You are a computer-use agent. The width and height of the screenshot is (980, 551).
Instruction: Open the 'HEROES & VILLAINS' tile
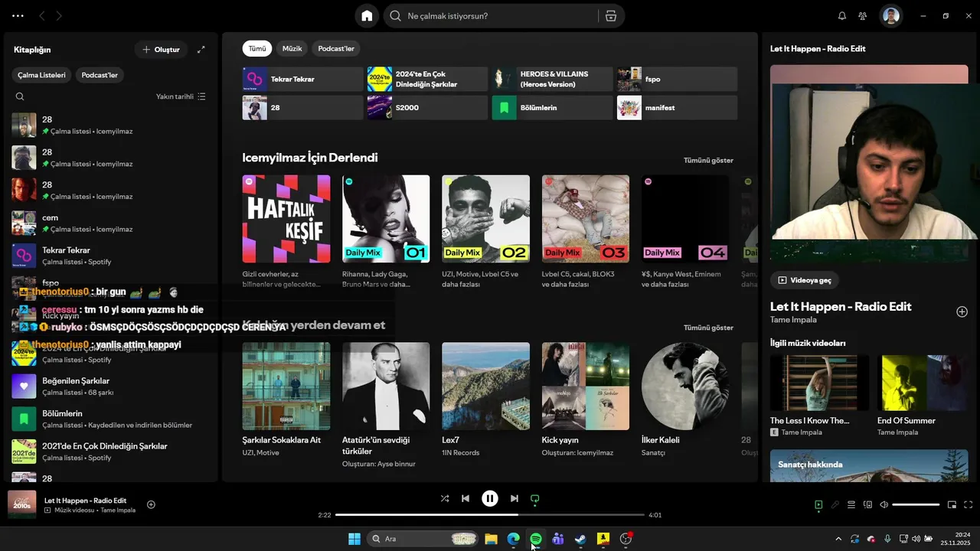point(552,79)
